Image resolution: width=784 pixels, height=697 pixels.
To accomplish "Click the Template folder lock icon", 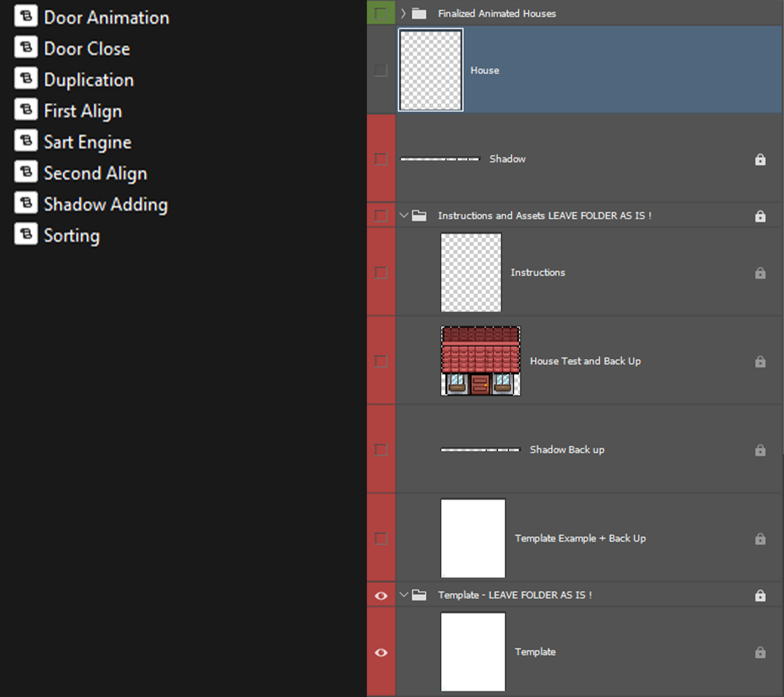I will point(760,595).
